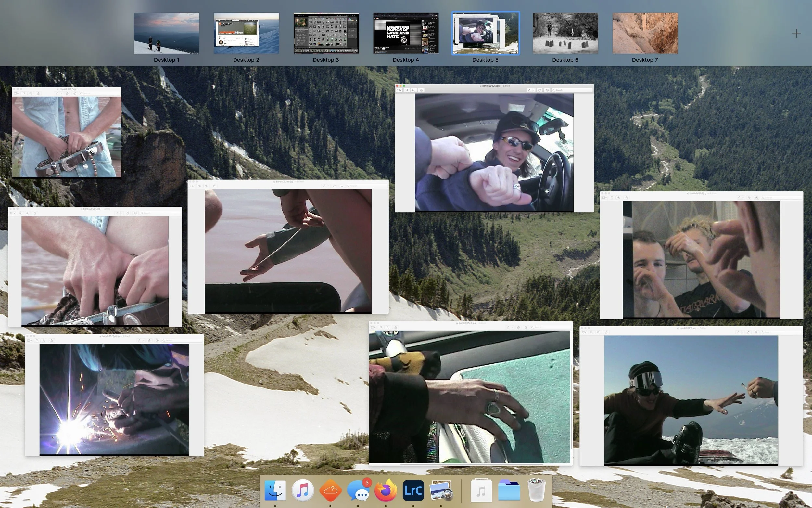This screenshot has width=812, height=508.
Task: Expand highlight pen dropdown arrow in hands00005.jpg
Action: [x=534, y=90]
